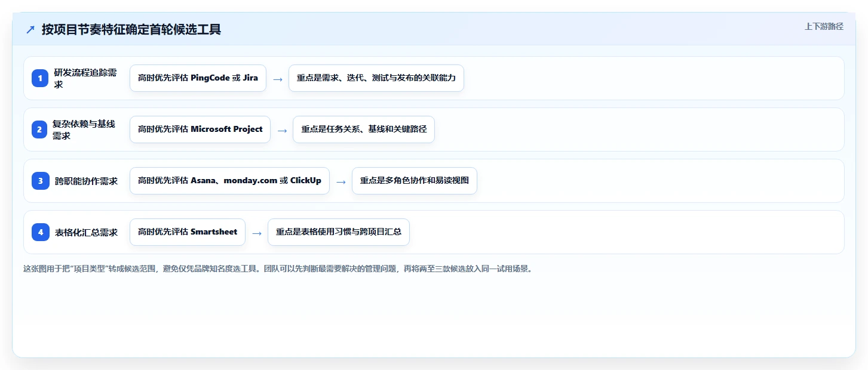Click the 跨职能协作需求 row label
Image resolution: width=868 pixels, height=370 pixels.
tap(86, 181)
